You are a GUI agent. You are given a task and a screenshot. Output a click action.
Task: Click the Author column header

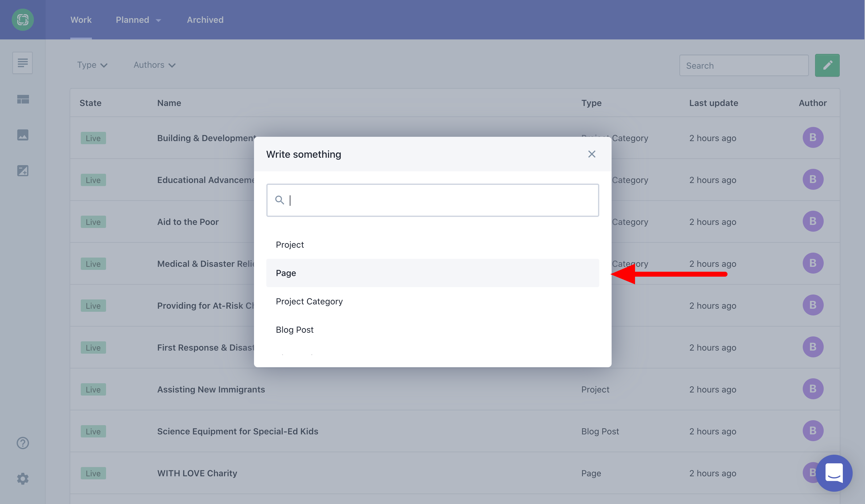(813, 103)
